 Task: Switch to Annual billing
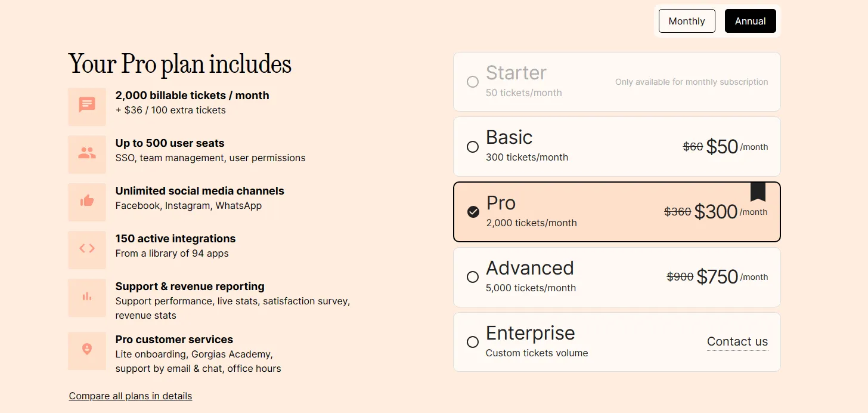(750, 21)
